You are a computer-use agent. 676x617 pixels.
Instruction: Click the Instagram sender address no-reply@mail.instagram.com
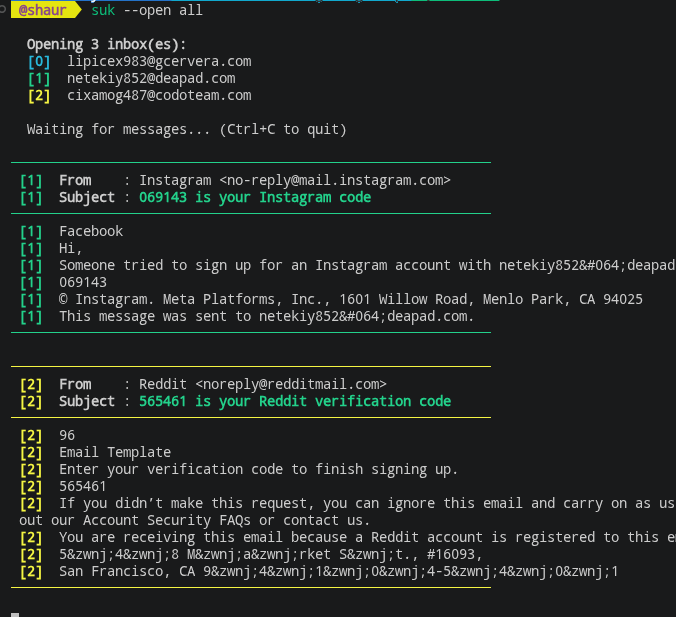coord(335,180)
